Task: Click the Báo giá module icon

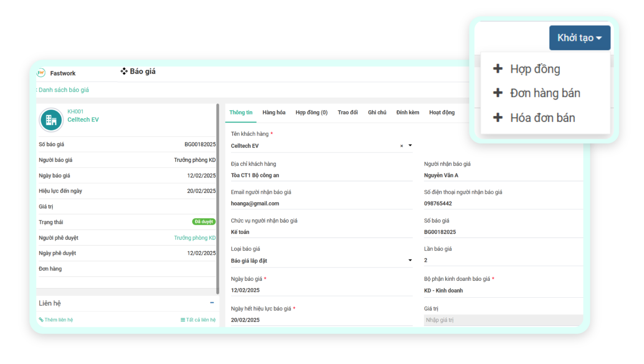Action: tap(124, 71)
